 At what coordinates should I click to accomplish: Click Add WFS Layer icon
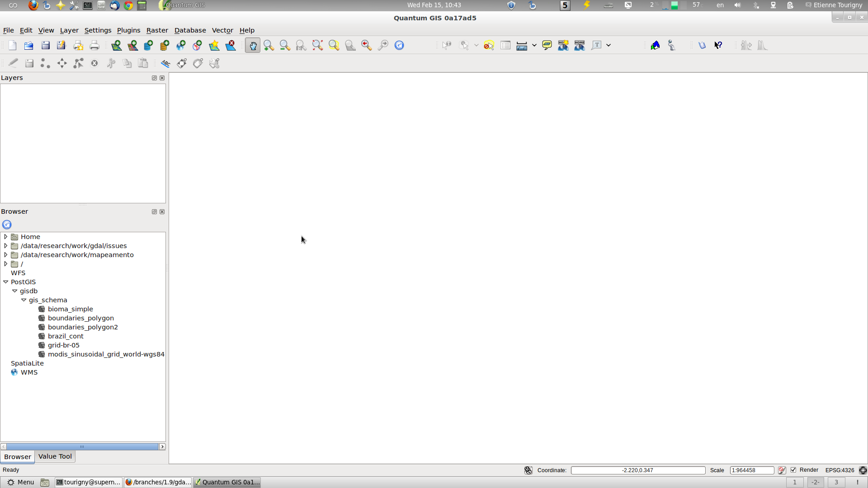[x=198, y=45]
